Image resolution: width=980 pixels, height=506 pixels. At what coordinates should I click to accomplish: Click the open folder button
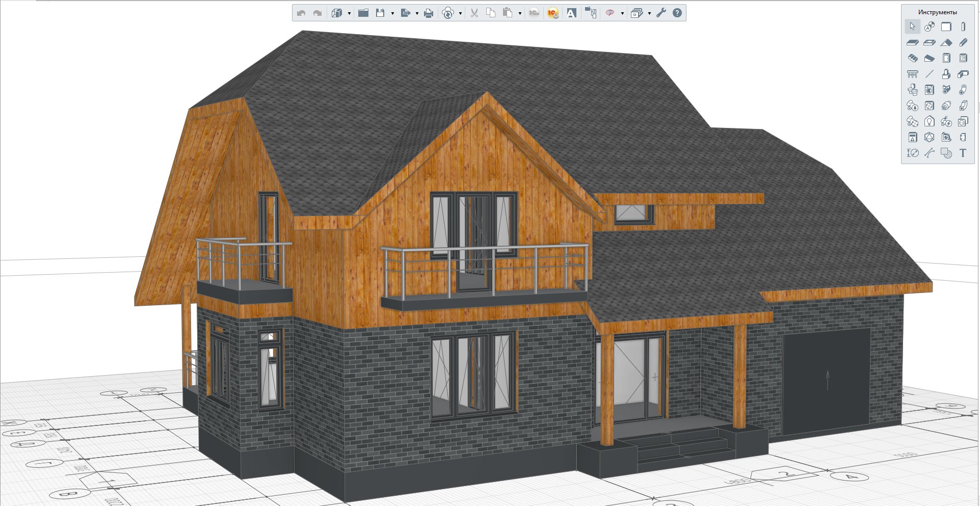click(x=363, y=13)
